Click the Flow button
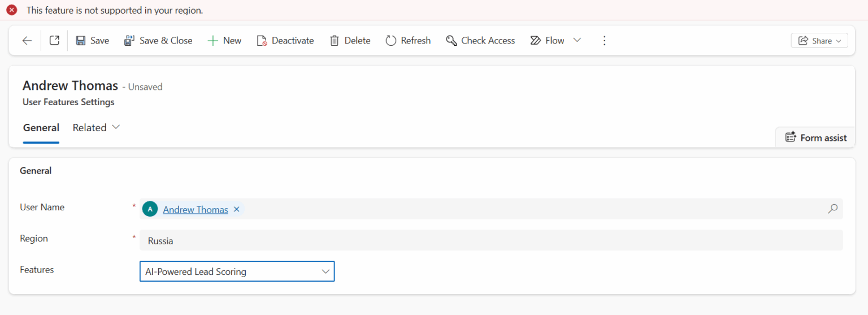Viewport: 868px width, 315px height. 548,41
